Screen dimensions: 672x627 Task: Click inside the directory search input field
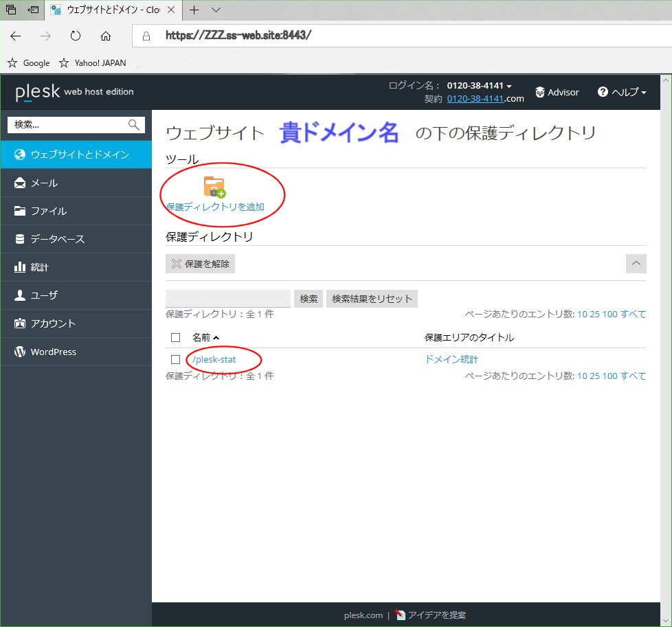point(227,298)
